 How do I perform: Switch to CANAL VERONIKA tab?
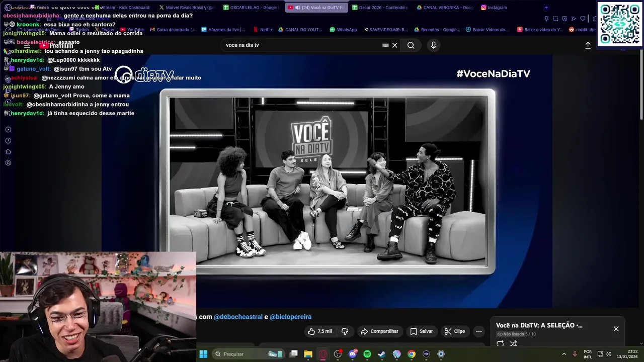(445, 8)
